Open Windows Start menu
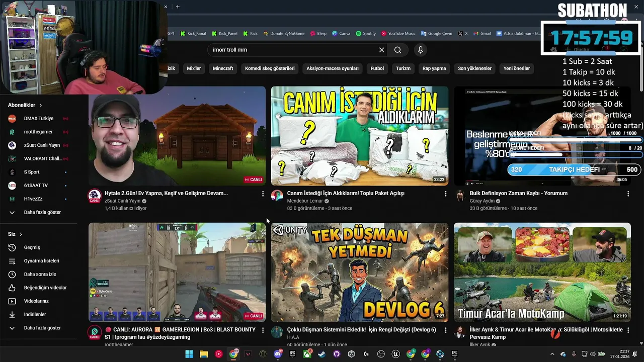The image size is (644, 362). [189, 354]
